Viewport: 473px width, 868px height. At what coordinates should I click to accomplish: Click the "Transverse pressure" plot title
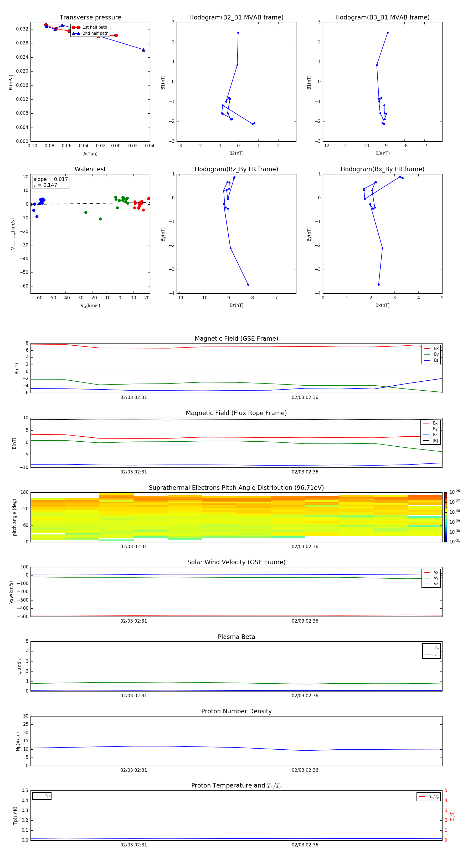pyautogui.click(x=90, y=17)
